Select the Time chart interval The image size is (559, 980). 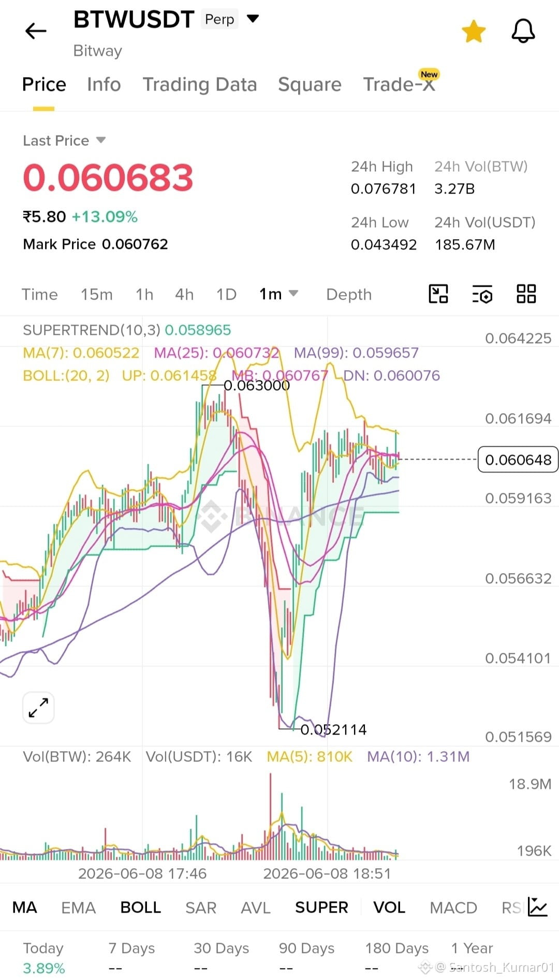40,294
